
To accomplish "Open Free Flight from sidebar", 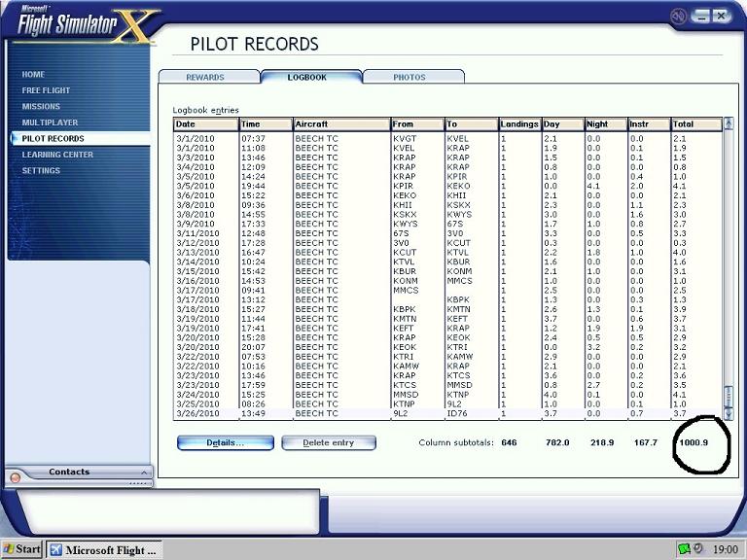I will click(47, 90).
